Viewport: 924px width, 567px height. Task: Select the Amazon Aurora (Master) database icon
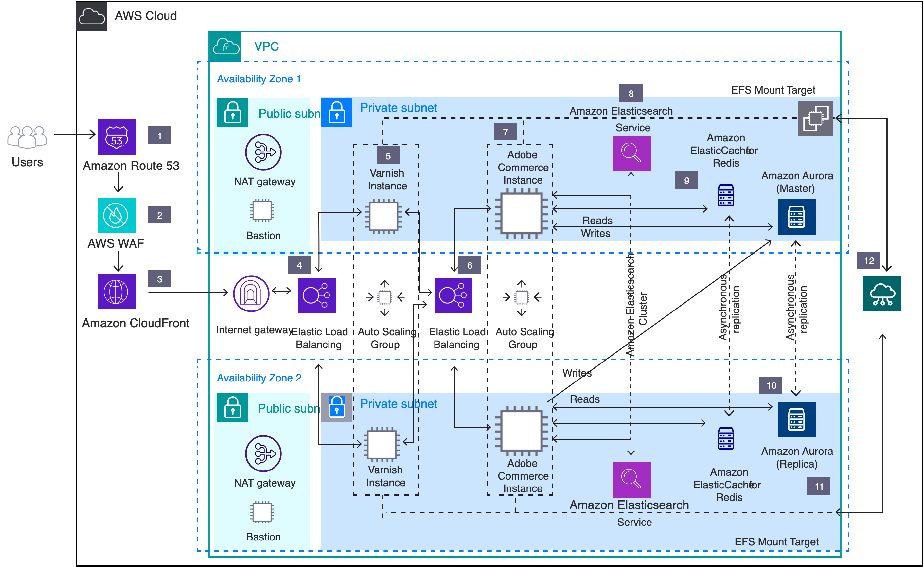(796, 217)
